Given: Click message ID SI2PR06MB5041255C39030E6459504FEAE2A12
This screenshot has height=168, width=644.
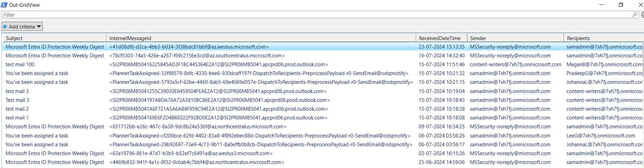Looking at the screenshot, I should coord(218,91).
